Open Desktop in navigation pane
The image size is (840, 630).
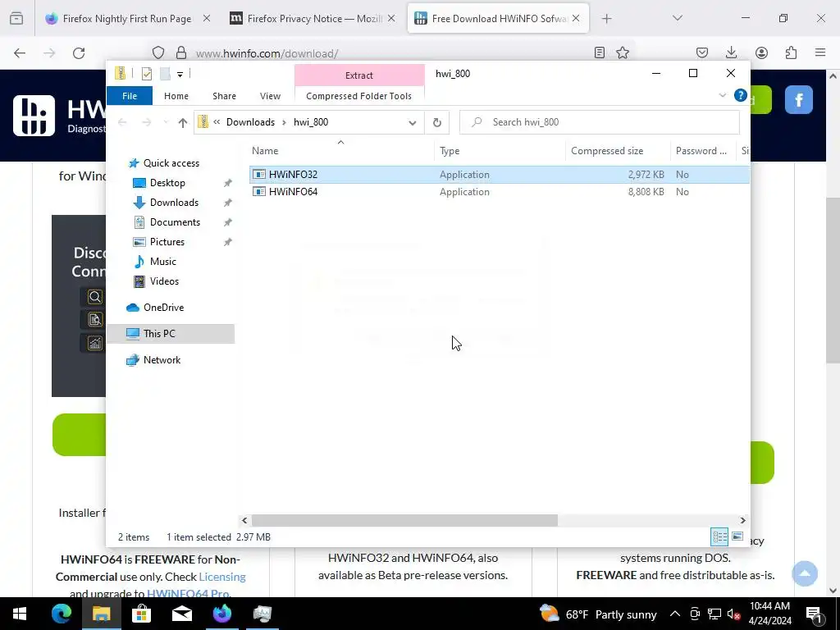(x=167, y=183)
